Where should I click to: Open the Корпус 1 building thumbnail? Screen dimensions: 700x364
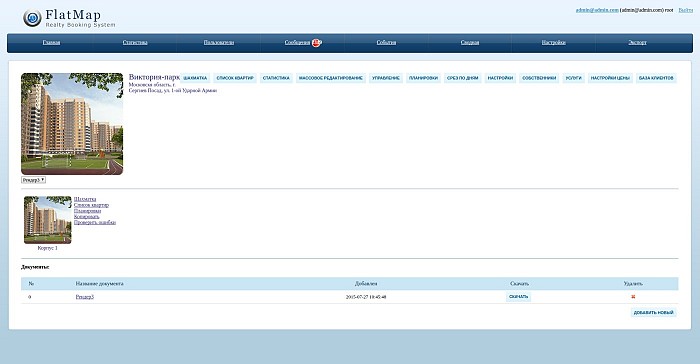48,220
